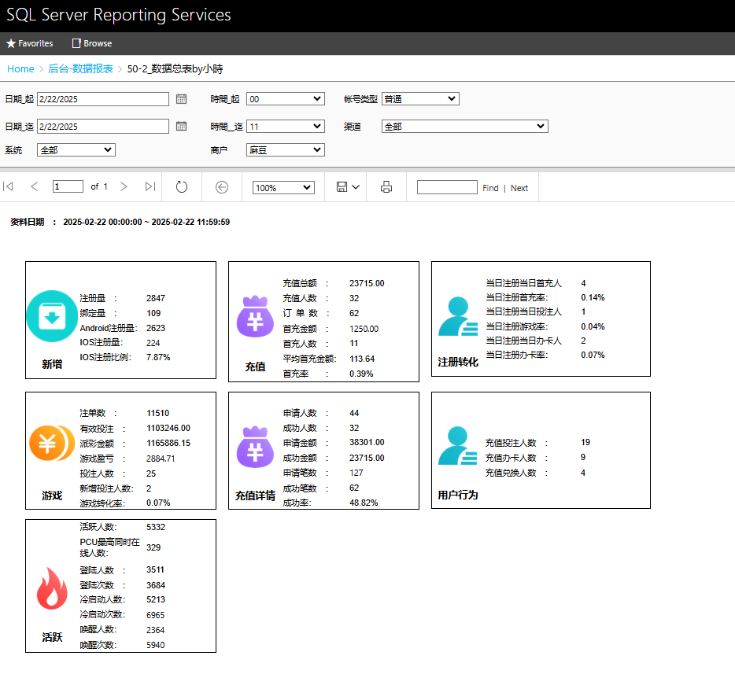Refresh the report
735x700 pixels.
(182, 187)
